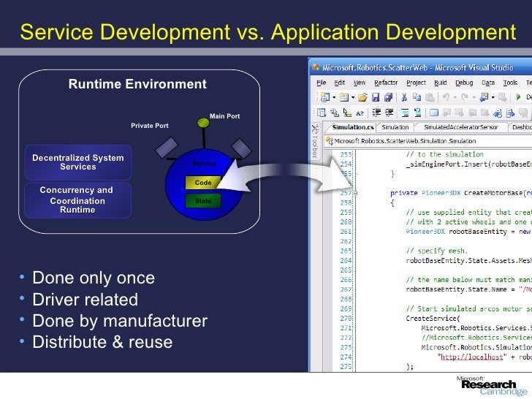Click the New Project toolbar icon
Viewport: 532px width, 399px height.
click(324, 97)
